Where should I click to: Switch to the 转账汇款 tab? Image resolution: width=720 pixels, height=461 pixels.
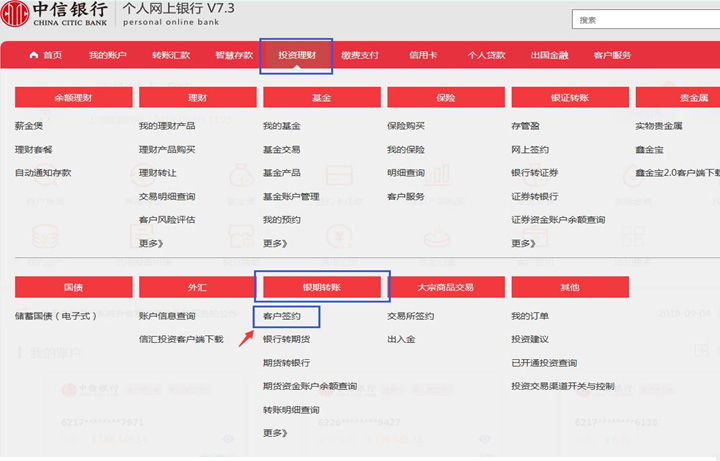tap(171, 55)
